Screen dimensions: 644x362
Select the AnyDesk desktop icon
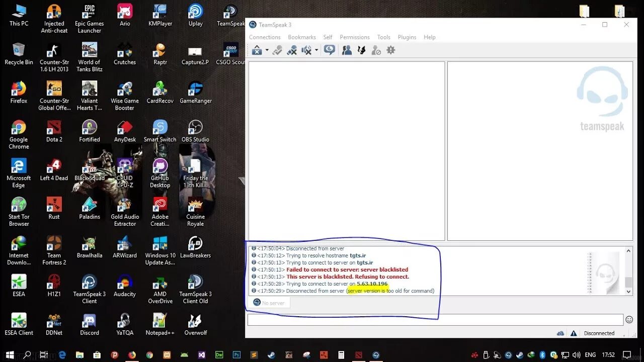125,131
